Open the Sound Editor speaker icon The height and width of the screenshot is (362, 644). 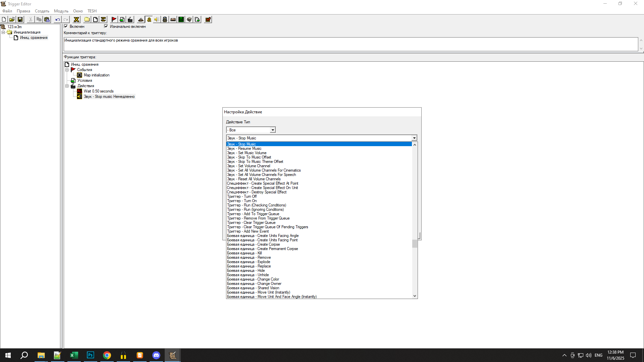click(157, 19)
